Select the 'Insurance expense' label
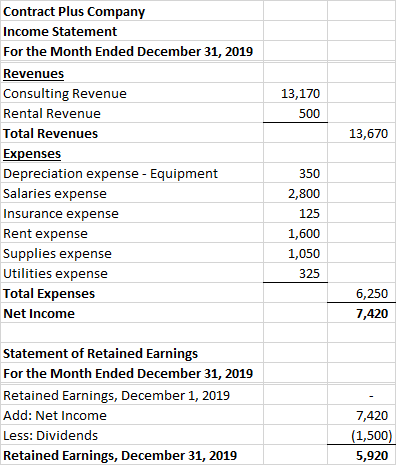 [61, 214]
